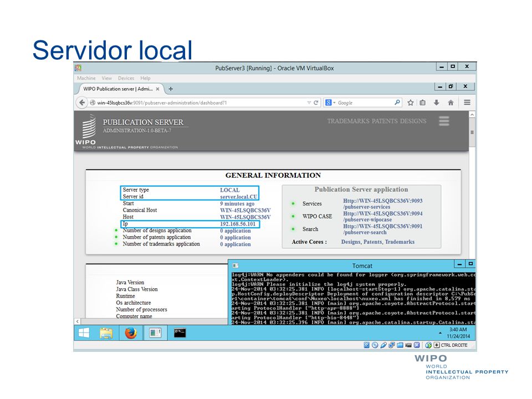The image size is (532, 399).
Task: Click the VirtualBox video capture status icon
Action: point(408,345)
